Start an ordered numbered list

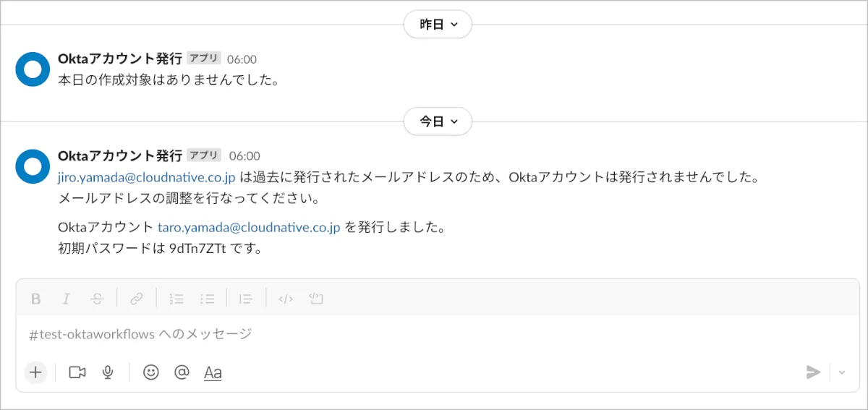pyautogui.click(x=176, y=298)
